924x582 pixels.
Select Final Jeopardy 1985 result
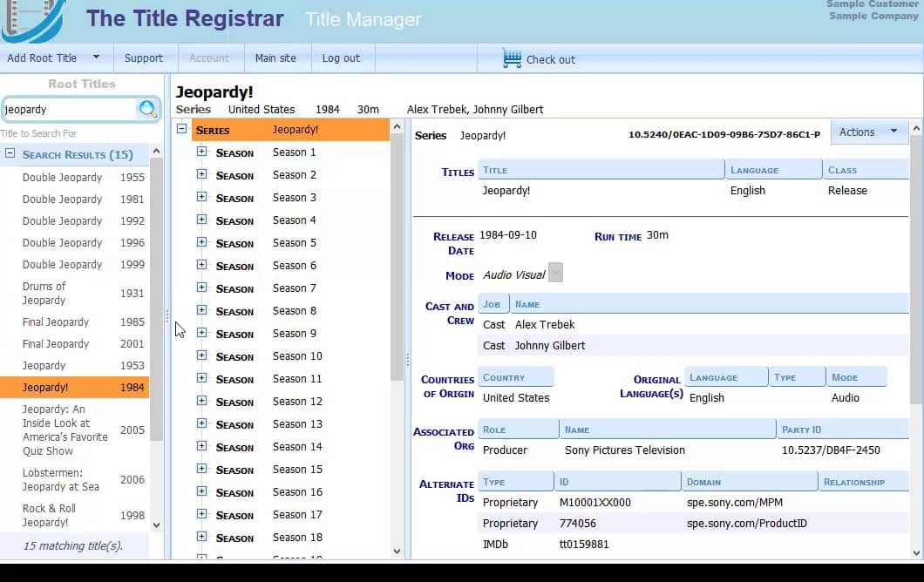tap(74, 321)
